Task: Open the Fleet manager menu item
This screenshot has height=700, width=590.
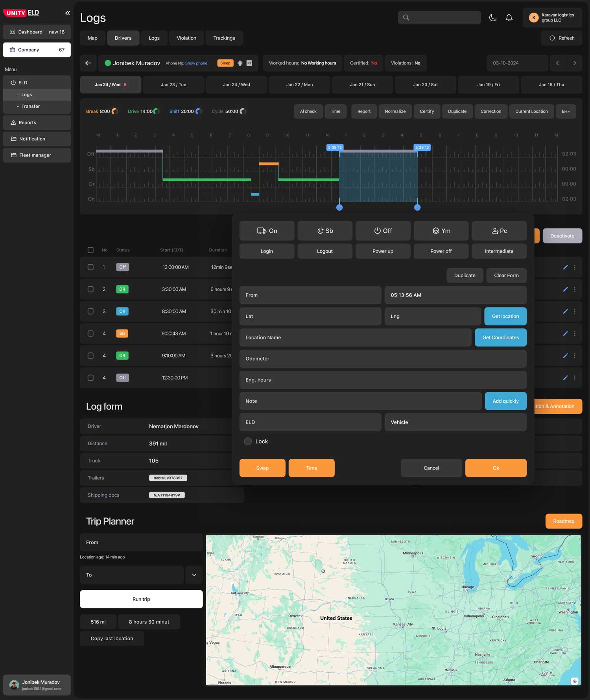Action: [x=37, y=155]
